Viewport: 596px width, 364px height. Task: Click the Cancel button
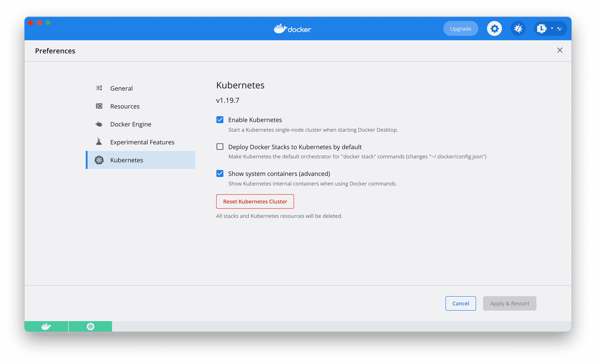(x=460, y=303)
